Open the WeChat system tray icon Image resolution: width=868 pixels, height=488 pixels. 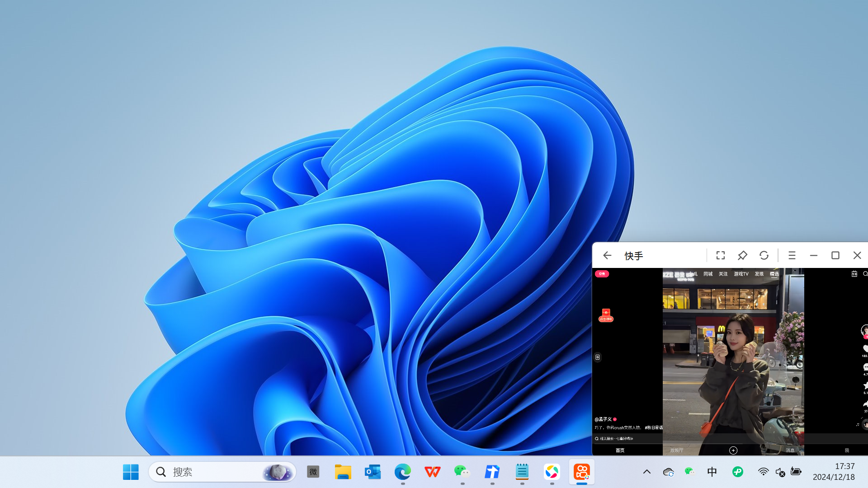click(690, 472)
